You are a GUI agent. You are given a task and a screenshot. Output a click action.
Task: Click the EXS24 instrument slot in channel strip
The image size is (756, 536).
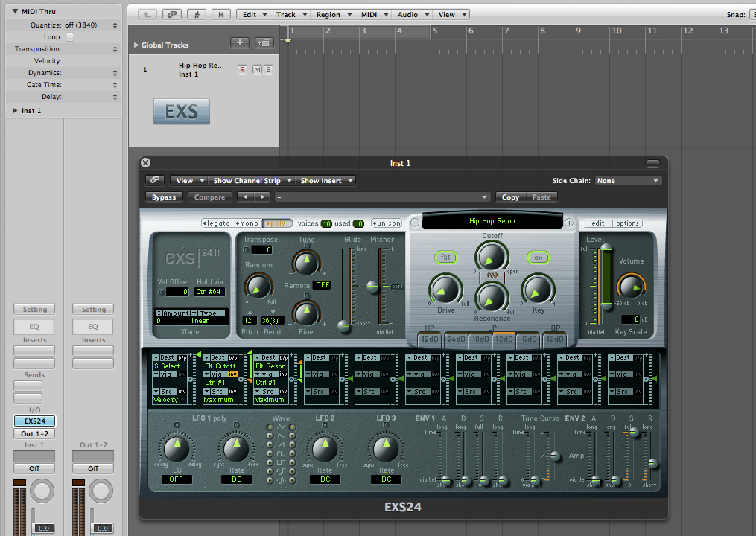[x=34, y=421]
